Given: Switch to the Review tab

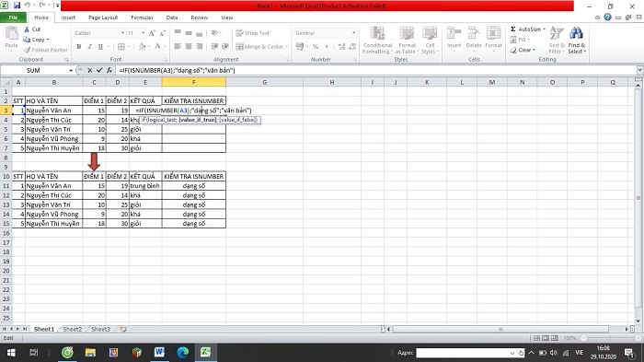Looking at the screenshot, I should point(200,18).
